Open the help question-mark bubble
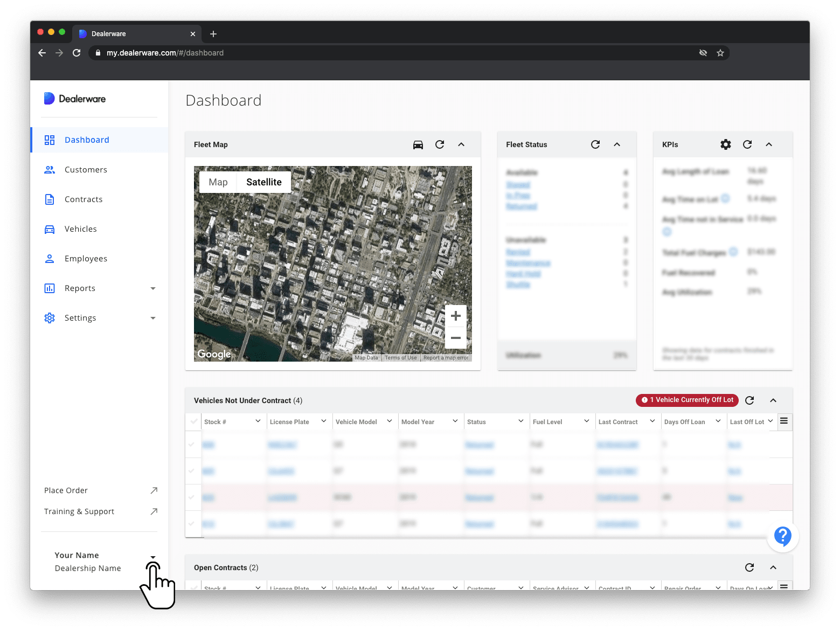Viewport: 840px width, 630px height. [x=782, y=537]
